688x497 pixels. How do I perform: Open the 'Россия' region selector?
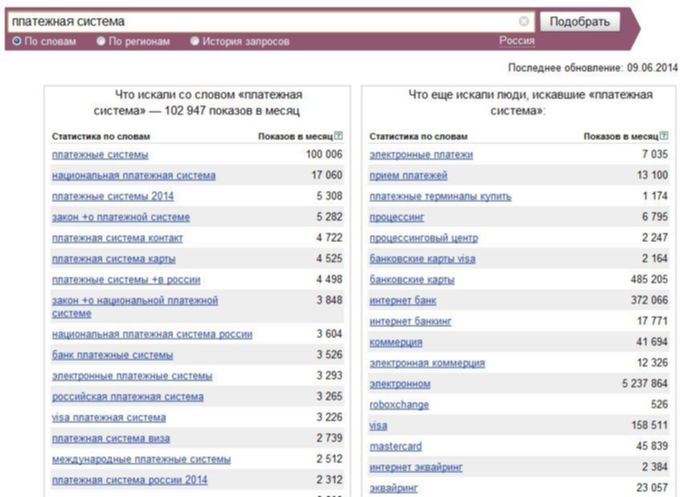point(517,41)
